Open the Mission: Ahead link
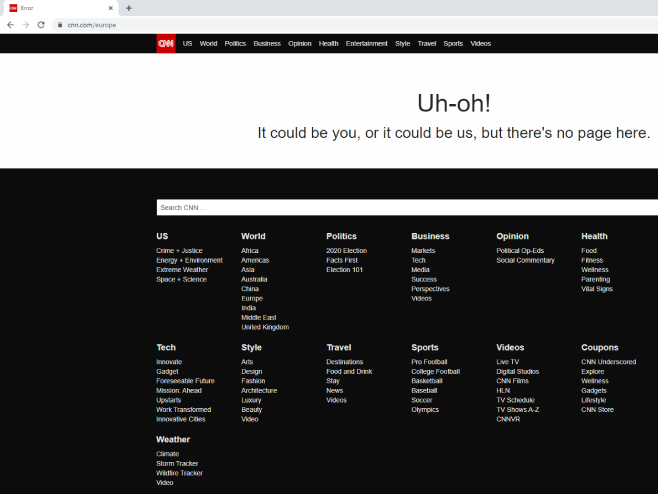 tap(179, 391)
